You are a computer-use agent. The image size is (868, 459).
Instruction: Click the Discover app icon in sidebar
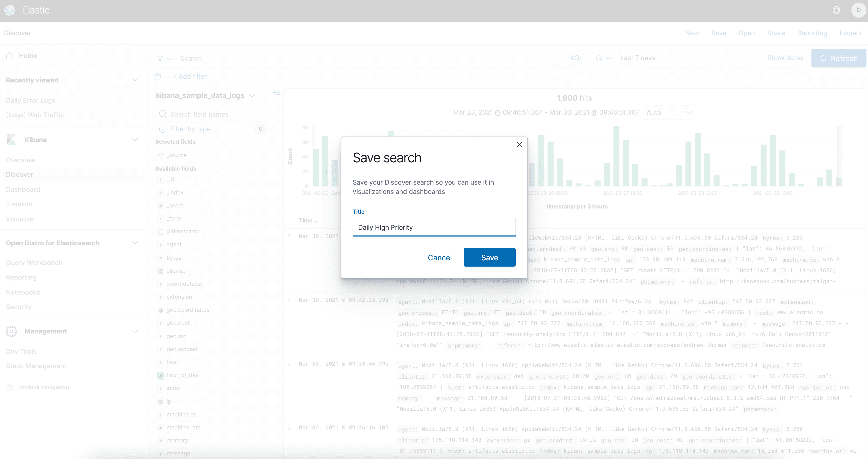click(19, 175)
